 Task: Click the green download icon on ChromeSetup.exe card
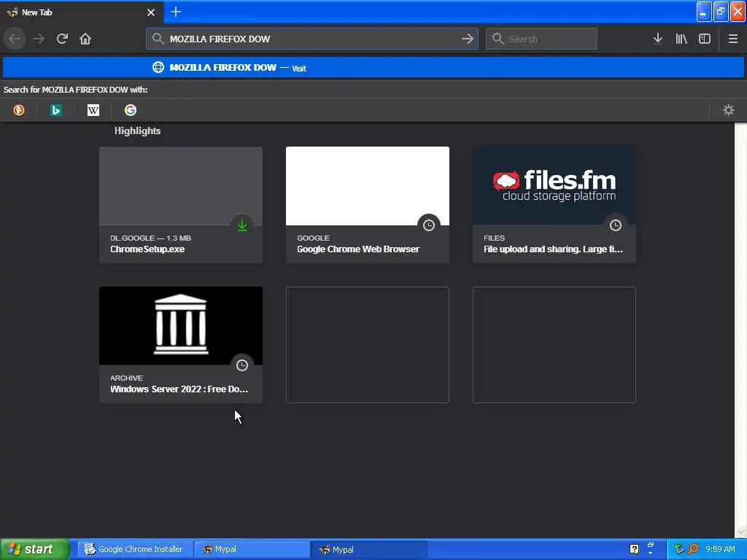coord(242,225)
